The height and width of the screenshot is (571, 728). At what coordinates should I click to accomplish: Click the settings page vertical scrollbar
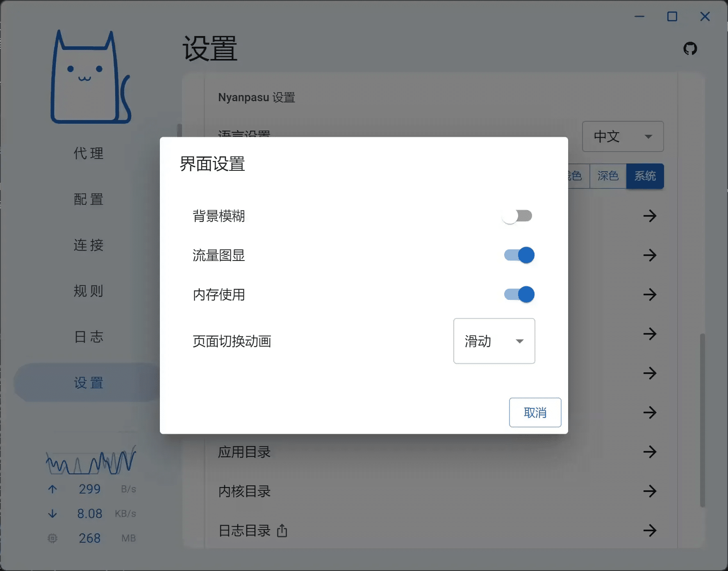click(702, 420)
